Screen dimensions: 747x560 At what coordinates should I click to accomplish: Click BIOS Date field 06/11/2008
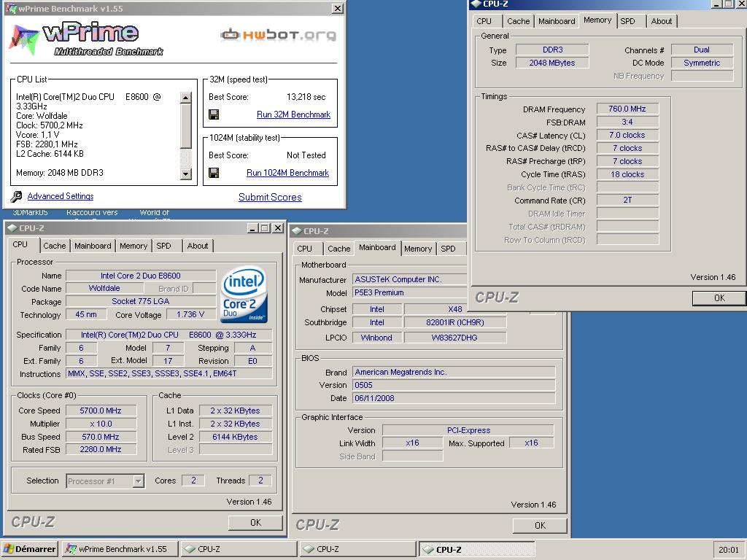click(x=454, y=398)
